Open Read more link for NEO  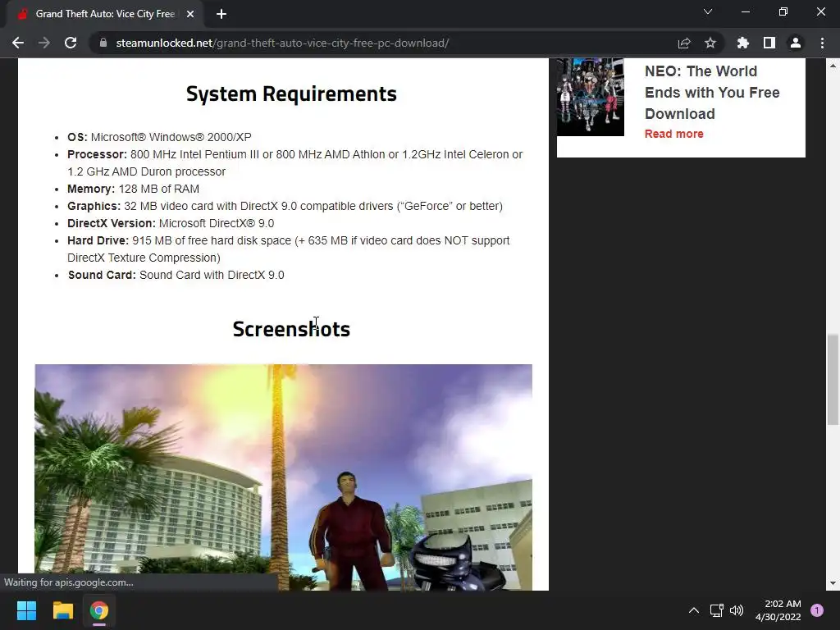coord(674,134)
